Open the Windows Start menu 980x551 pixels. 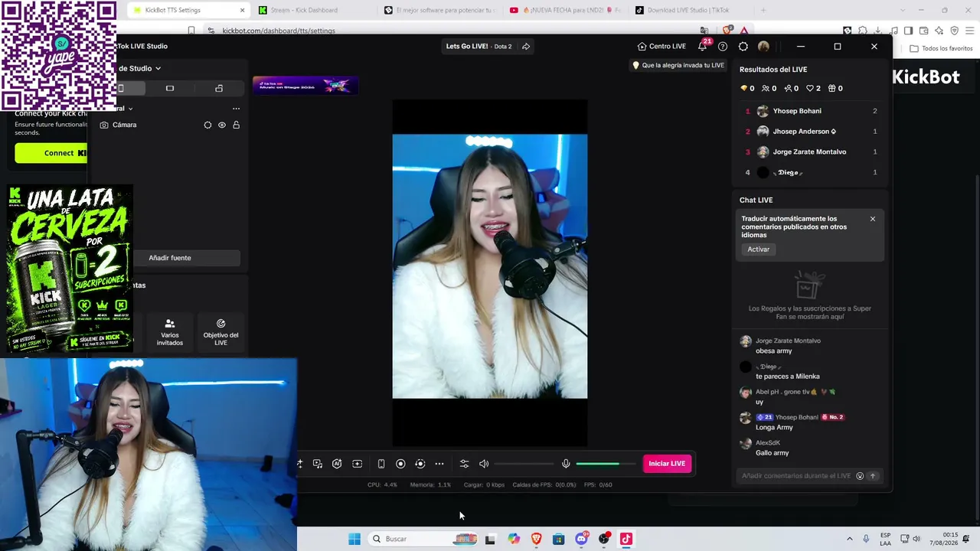(354, 539)
